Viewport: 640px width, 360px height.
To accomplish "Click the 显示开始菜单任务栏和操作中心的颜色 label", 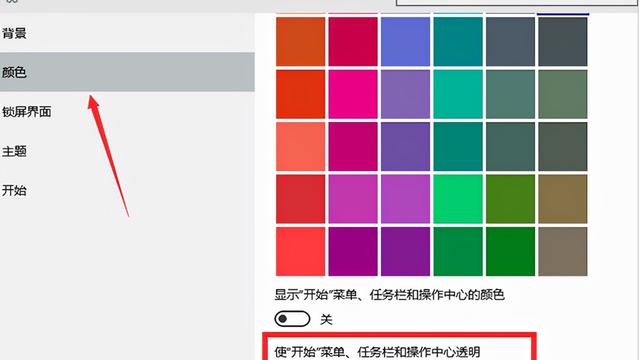I will click(390, 295).
